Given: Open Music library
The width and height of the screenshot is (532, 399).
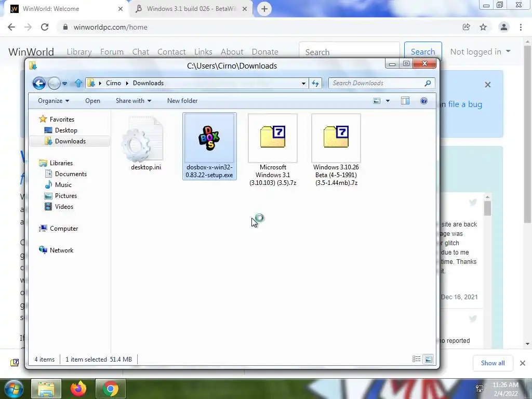Looking at the screenshot, I should click(63, 185).
